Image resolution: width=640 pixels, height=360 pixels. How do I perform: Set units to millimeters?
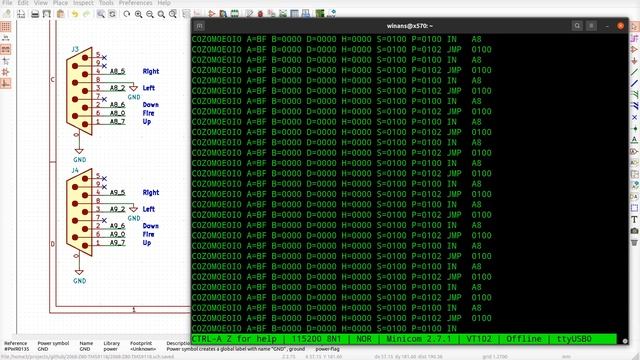tap(6, 49)
